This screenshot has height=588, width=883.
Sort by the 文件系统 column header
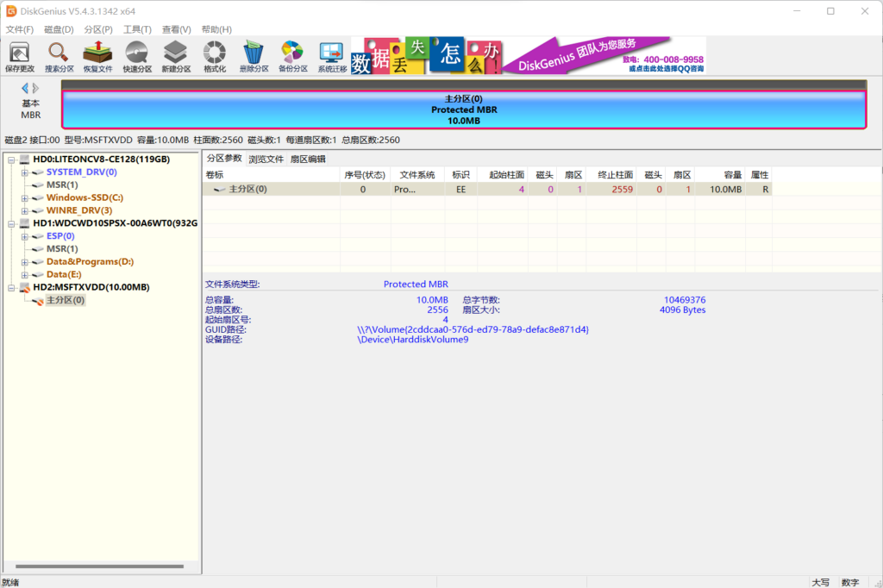tap(416, 175)
